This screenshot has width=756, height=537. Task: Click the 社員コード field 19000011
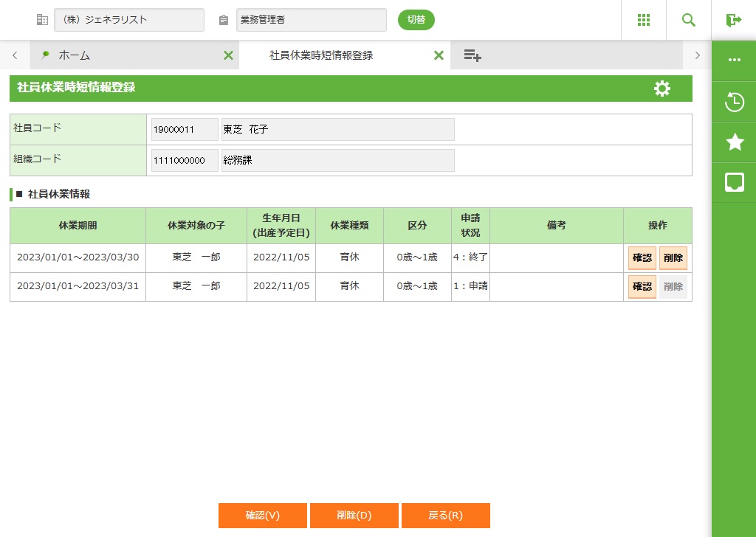click(x=185, y=130)
